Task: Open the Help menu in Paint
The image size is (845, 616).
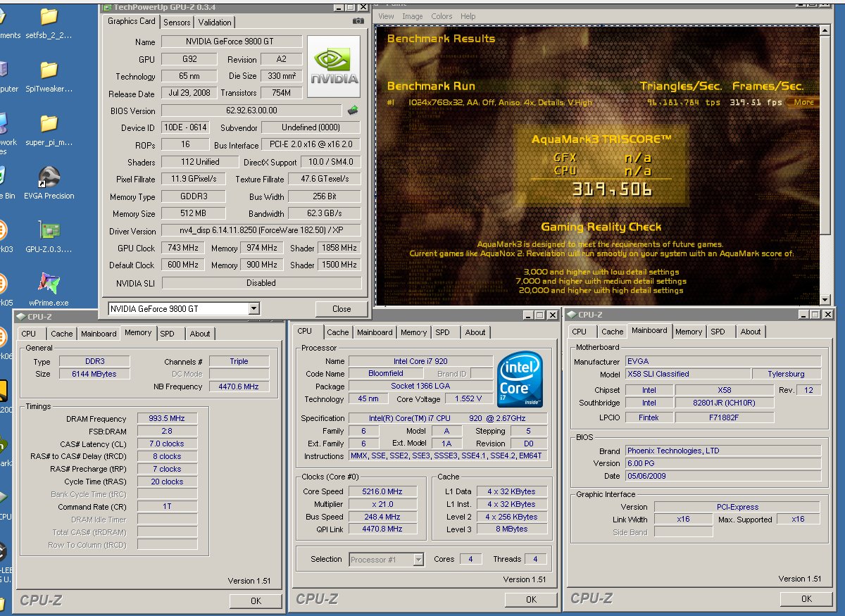Action: point(468,16)
